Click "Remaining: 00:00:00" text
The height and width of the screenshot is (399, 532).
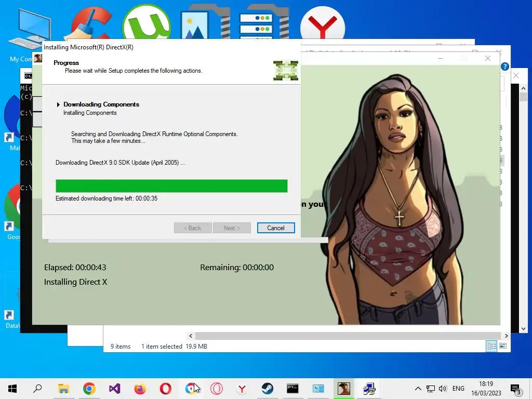(x=237, y=268)
